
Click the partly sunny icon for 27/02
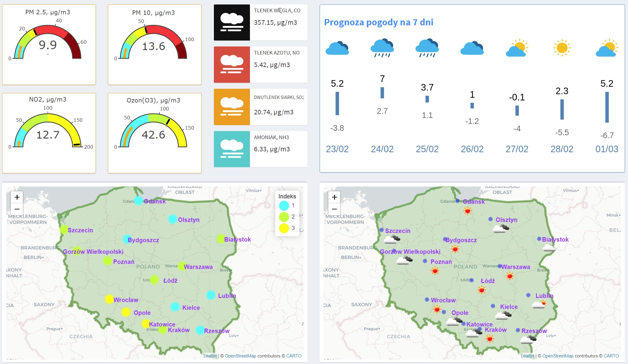517,48
